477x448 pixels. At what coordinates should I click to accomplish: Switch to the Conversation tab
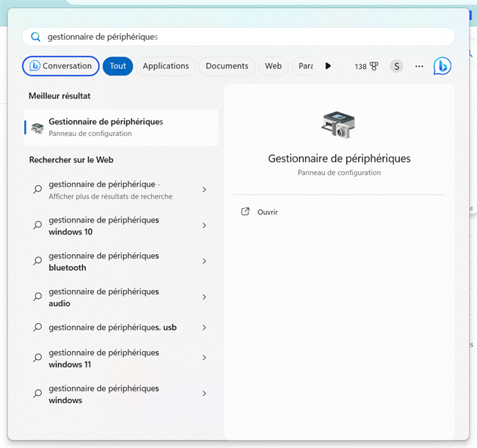(x=60, y=66)
